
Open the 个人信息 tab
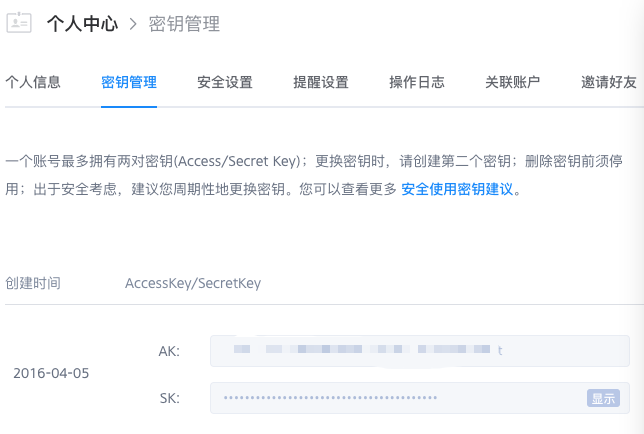(33, 82)
